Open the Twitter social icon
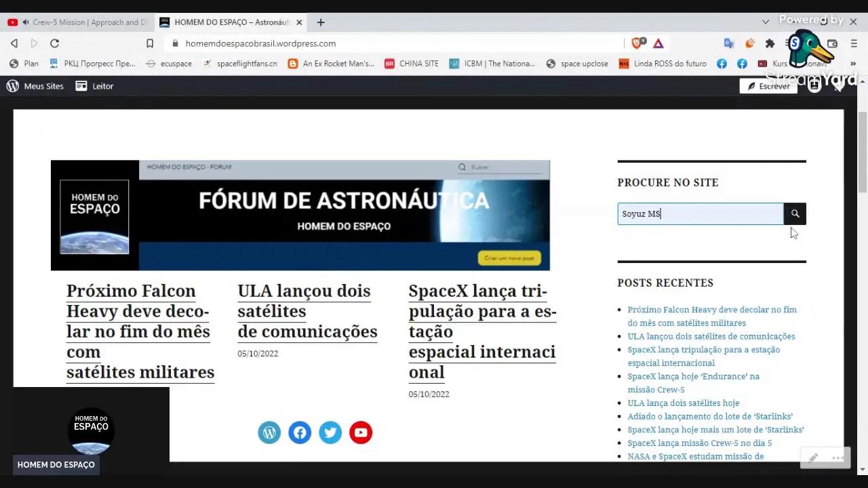 (x=330, y=432)
